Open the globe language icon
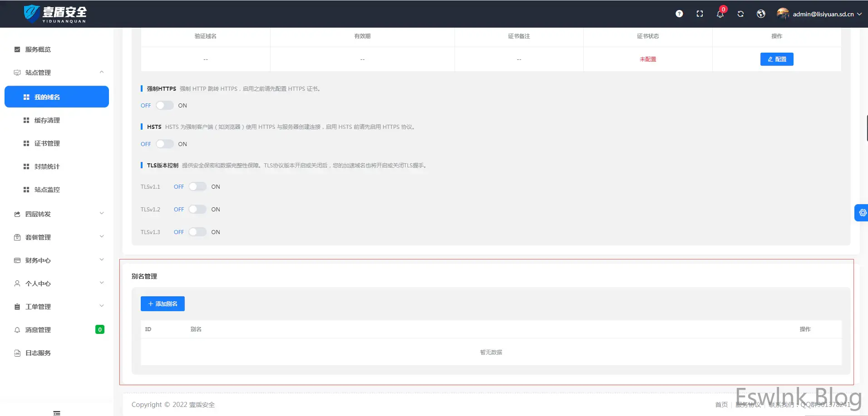 [x=761, y=14]
